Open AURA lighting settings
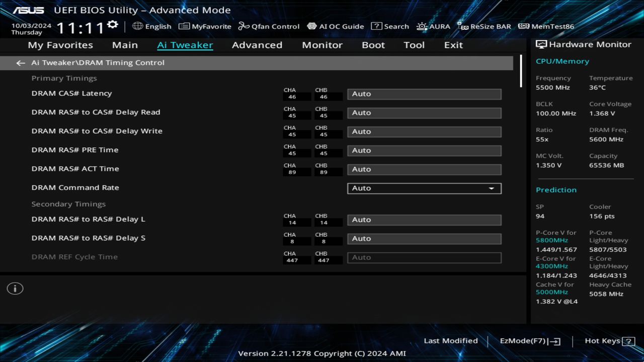The height and width of the screenshot is (362, 644). pos(433,26)
